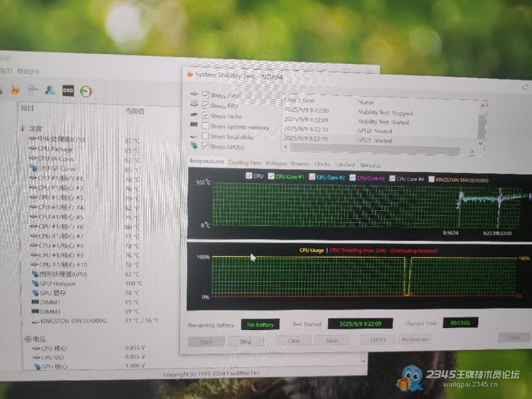Click the drive icon next to KINGSTON SNV3S1000G row

click(35, 321)
